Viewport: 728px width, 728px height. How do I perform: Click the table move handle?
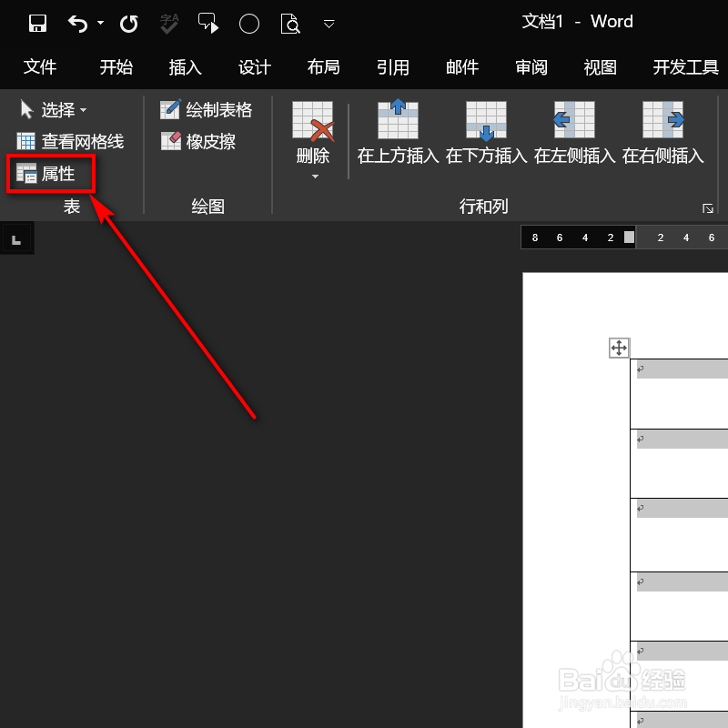(619, 348)
